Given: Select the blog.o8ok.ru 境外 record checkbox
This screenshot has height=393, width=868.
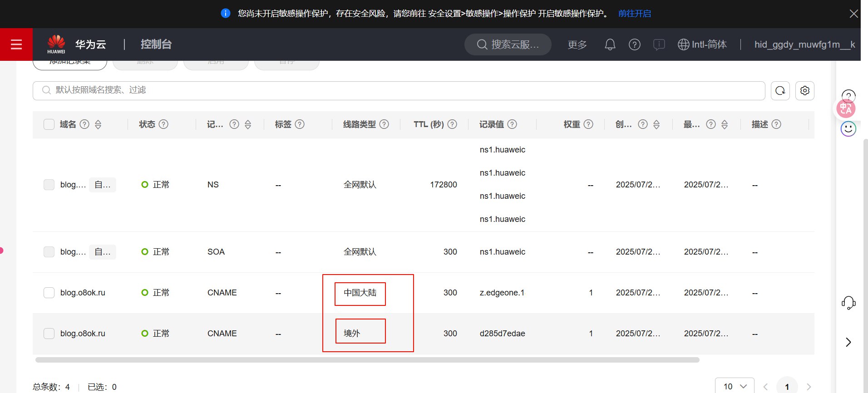Looking at the screenshot, I should (49, 334).
